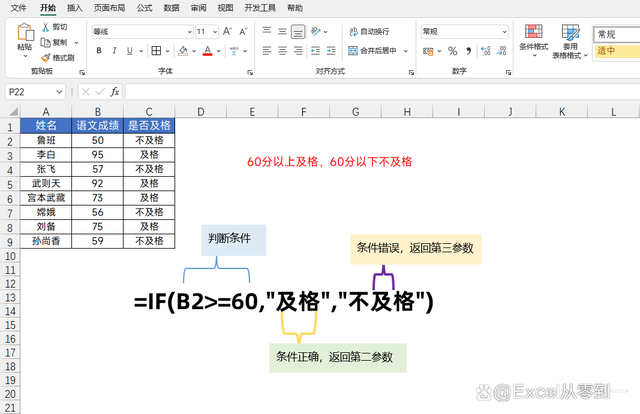Increase decimal places

(x=485, y=51)
